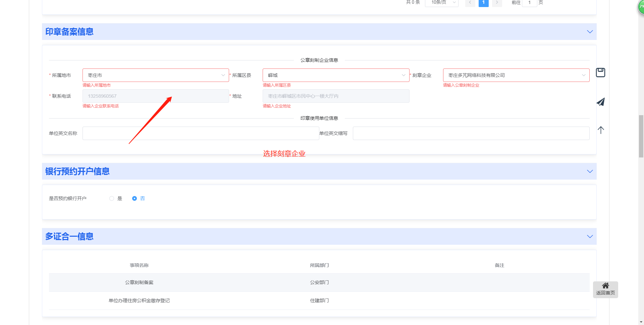The width and height of the screenshot is (644, 325).
Task: Click the previous page arrow in pagination
Action: coord(470,3)
